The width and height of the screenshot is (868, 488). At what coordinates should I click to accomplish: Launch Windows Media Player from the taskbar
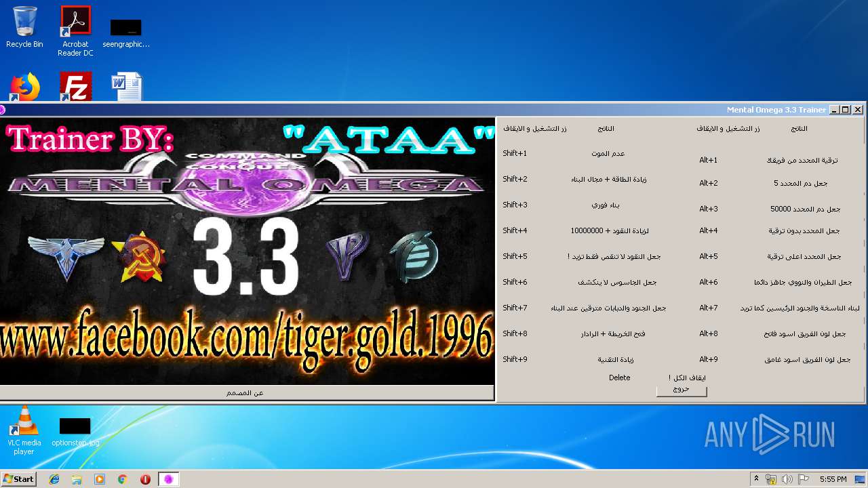pyautogui.click(x=100, y=479)
